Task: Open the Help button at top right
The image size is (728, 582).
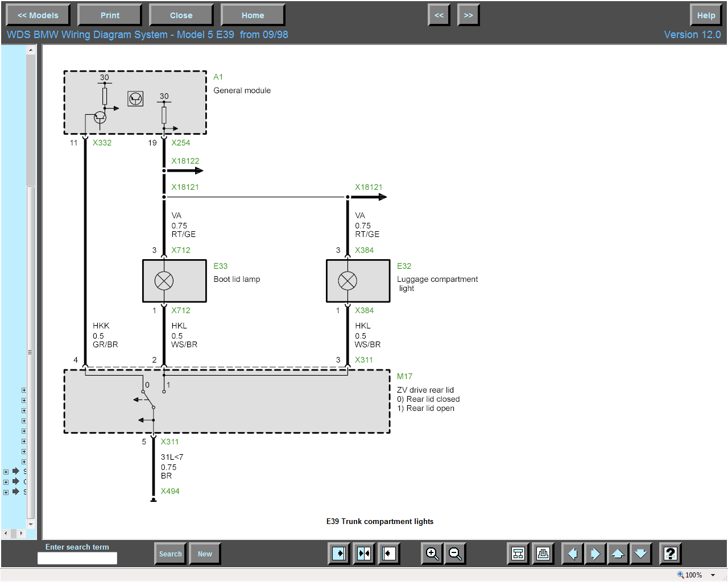Action: click(x=706, y=15)
